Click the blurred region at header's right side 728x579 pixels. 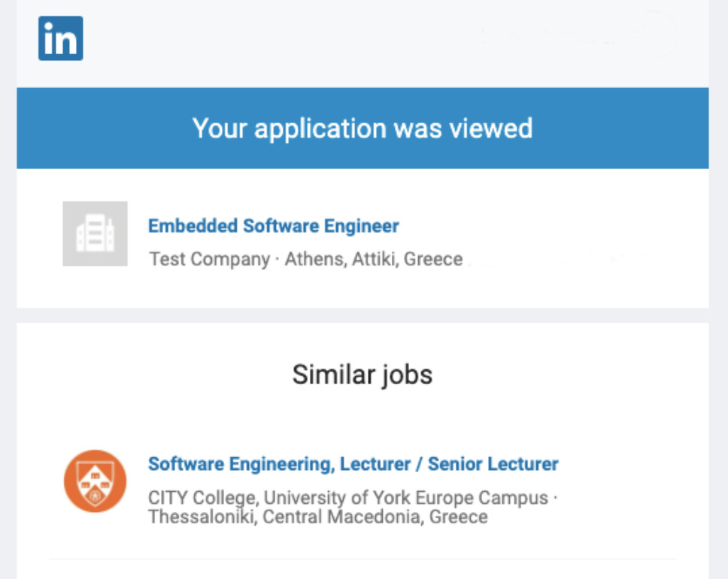tap(581, 33)
